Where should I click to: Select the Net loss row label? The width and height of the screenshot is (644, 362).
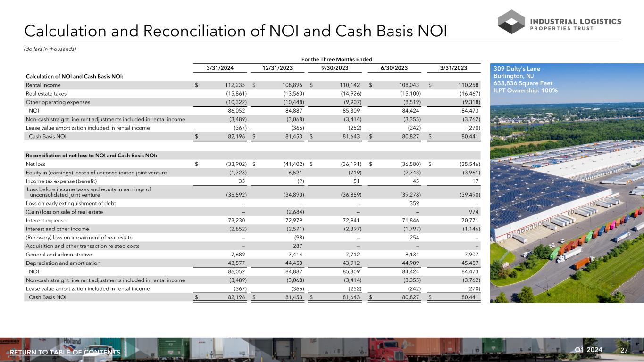click(35, 165)
